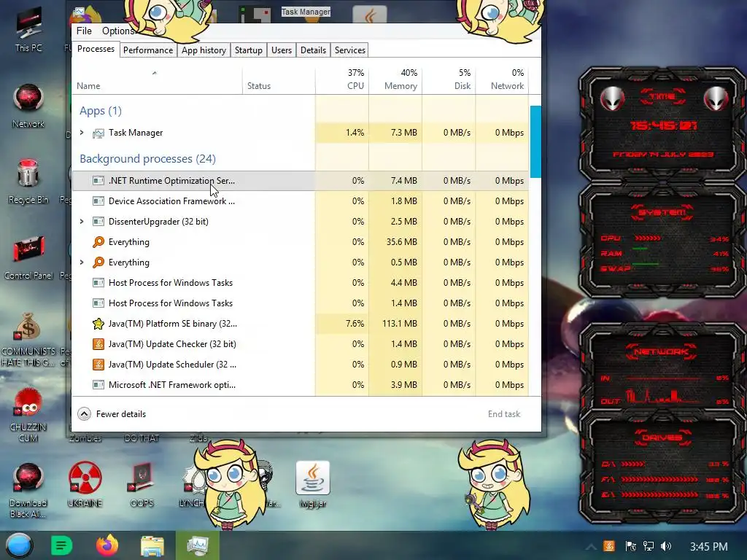Sort by the Name column header
Screen dimensions: 747x560
pos(157,81)
